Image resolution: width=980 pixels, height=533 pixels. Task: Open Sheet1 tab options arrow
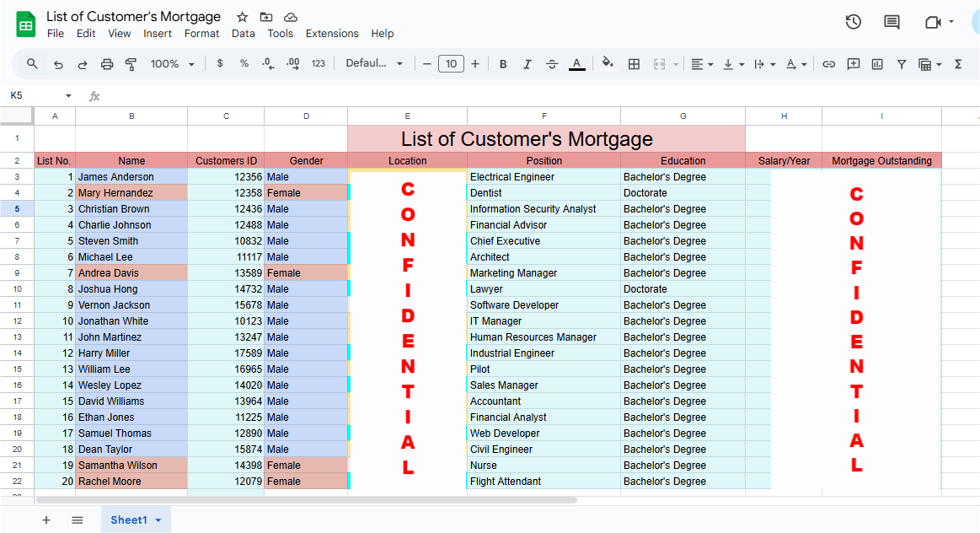158,520
